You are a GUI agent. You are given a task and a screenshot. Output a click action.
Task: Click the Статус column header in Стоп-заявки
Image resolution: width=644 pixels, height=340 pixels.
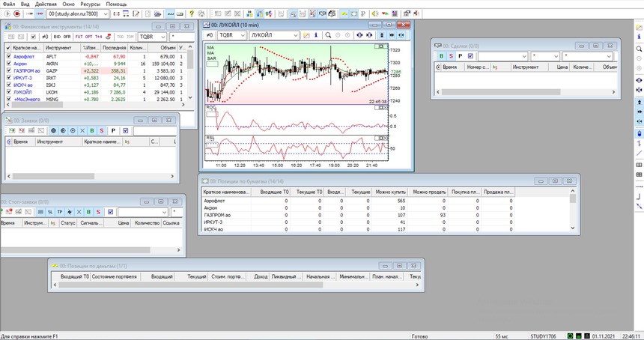(67, 223)
